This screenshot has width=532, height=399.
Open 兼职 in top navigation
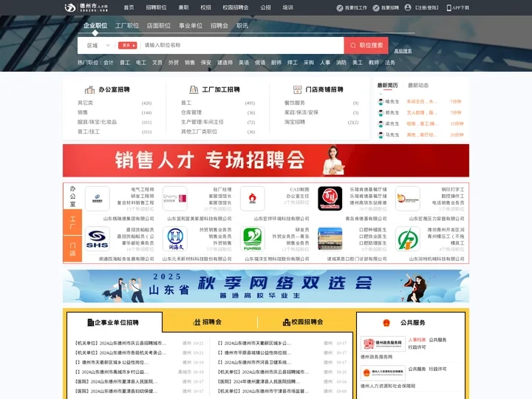coord(183,7)
